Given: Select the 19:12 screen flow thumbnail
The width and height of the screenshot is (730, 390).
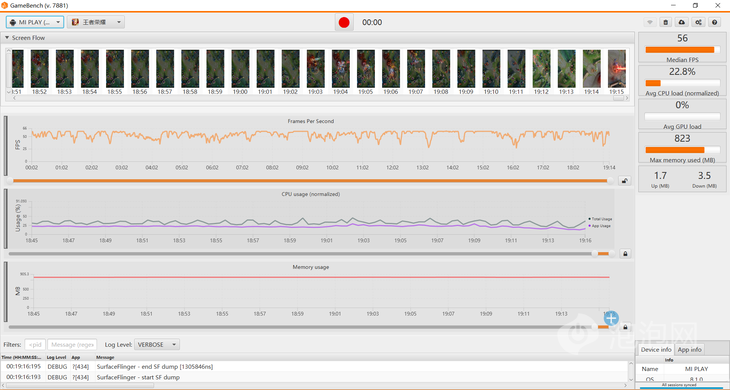Looking at the screenshot, I should (x=541, y=69).
